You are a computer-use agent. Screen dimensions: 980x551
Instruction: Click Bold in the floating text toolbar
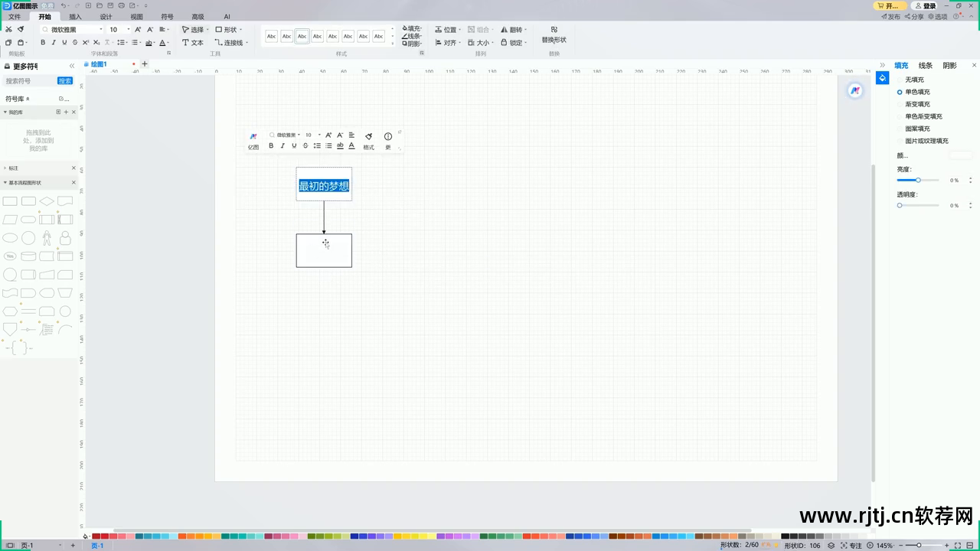point(271,145)
